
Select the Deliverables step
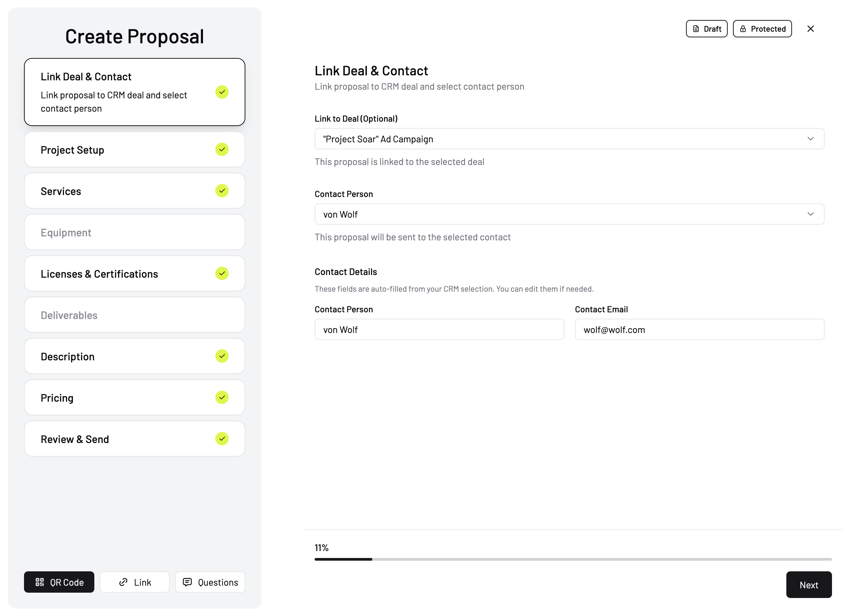pyautogui.click(x=134, y=315)
